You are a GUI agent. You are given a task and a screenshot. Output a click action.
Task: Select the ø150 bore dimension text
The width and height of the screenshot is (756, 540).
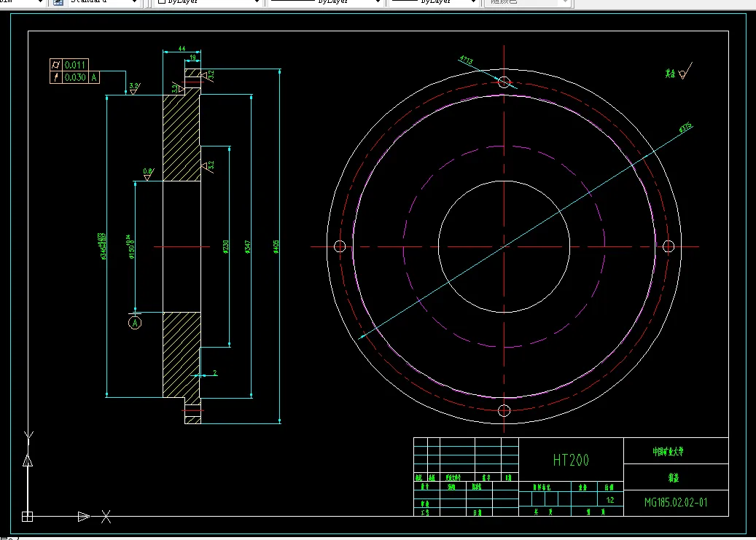130,247
